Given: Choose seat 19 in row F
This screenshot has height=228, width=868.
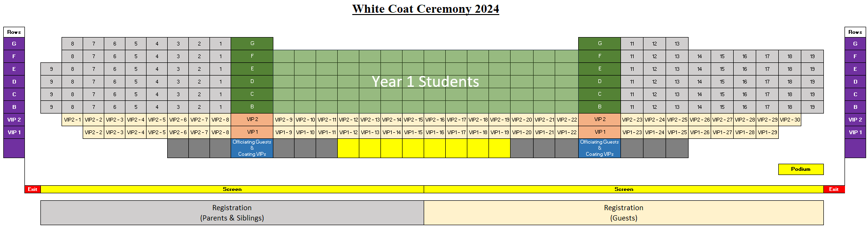Looking at the screenshot, I should (813, 56).
